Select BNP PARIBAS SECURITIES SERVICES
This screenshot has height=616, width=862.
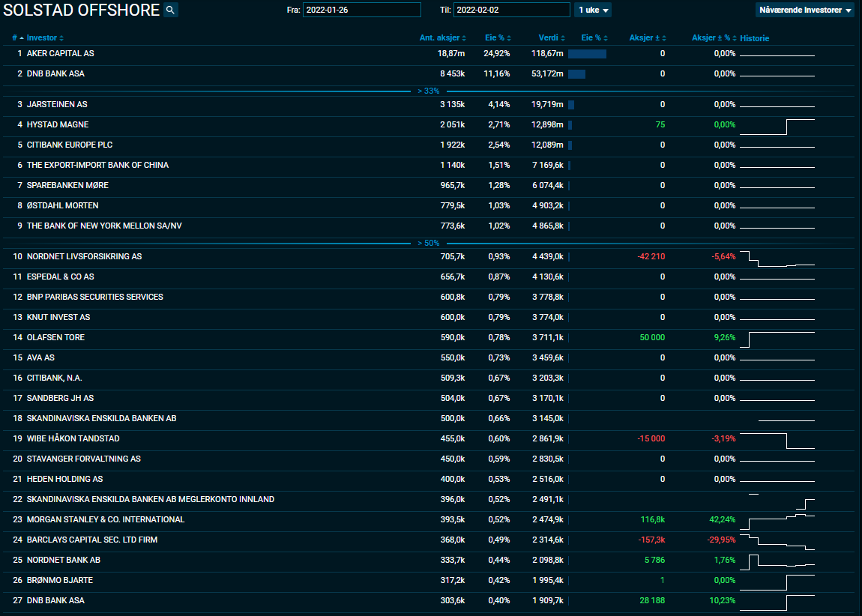(95, 298)
